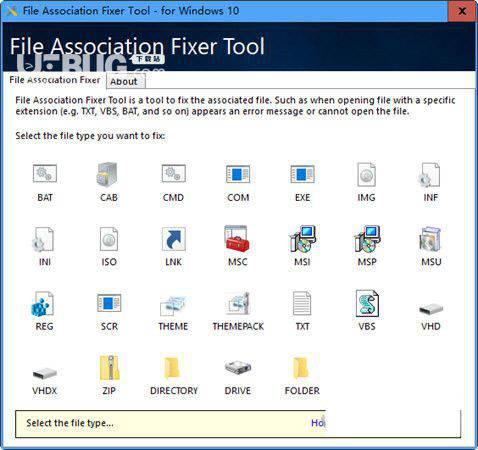
Task: Open the File Association Fixer tab
Action: click(55, 80)
